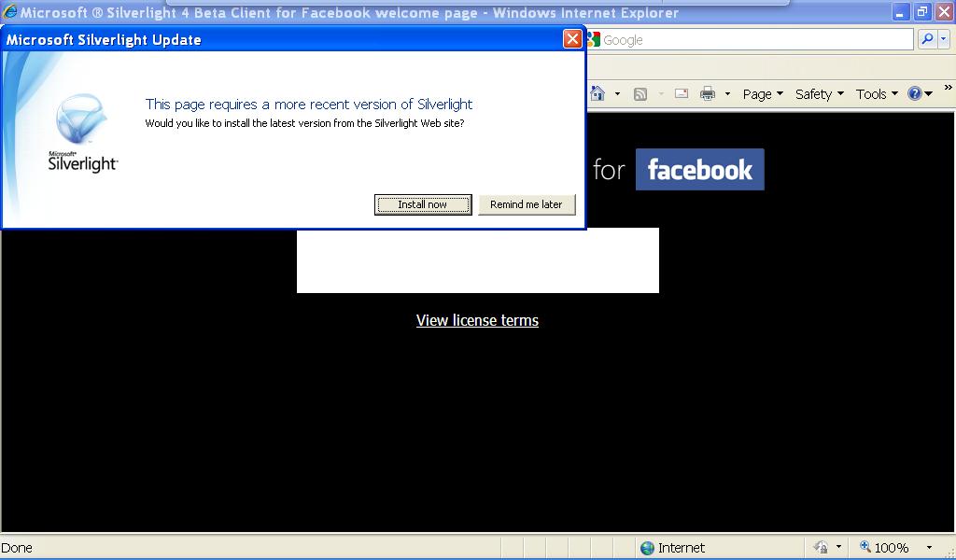This screenshot has width=956, height=560.
Task: Close the Internet Explorer window
Action: (x=944, y=12)
